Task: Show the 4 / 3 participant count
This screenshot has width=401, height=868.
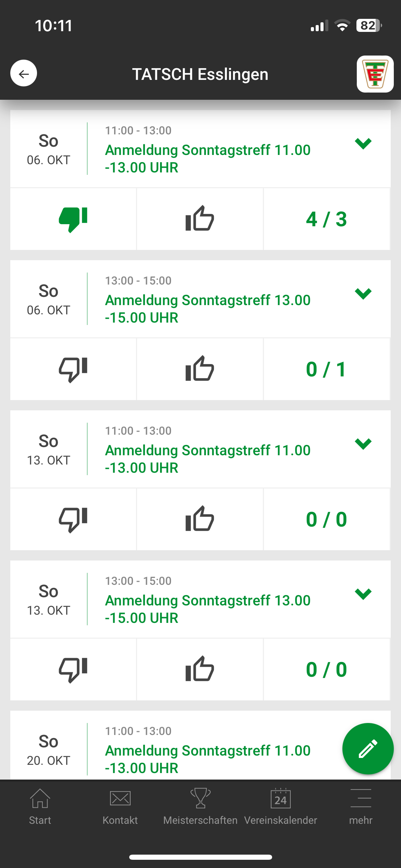Action: [x=326, y=219]
